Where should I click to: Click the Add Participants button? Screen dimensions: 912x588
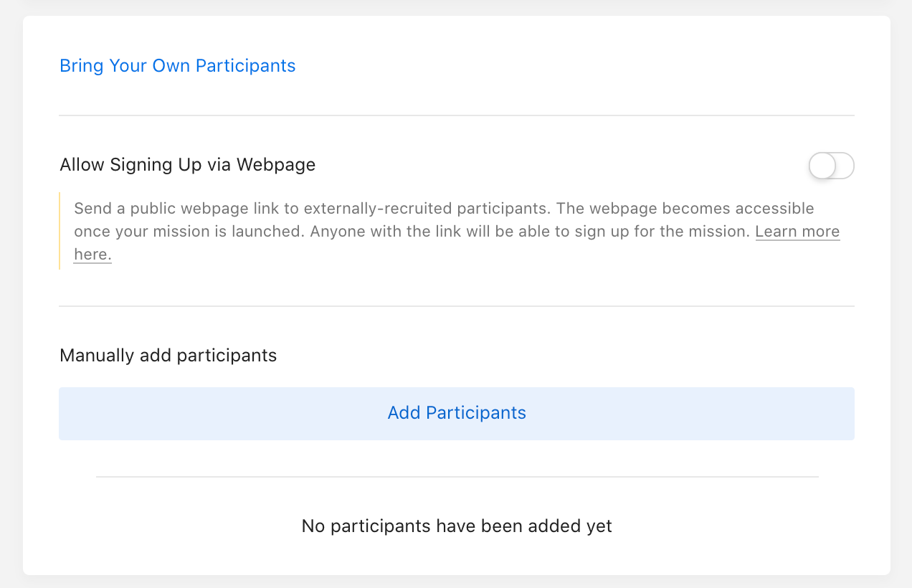[x=457, y=413]
